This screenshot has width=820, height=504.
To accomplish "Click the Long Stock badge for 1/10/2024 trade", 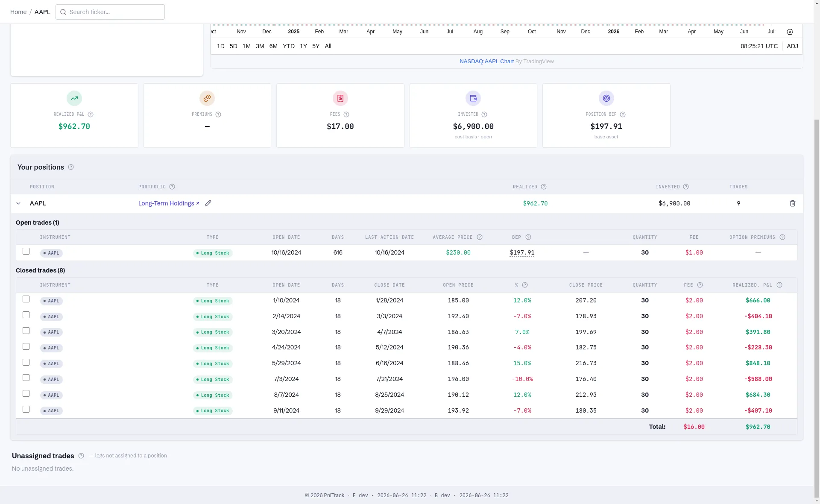I will pos(213,301).
